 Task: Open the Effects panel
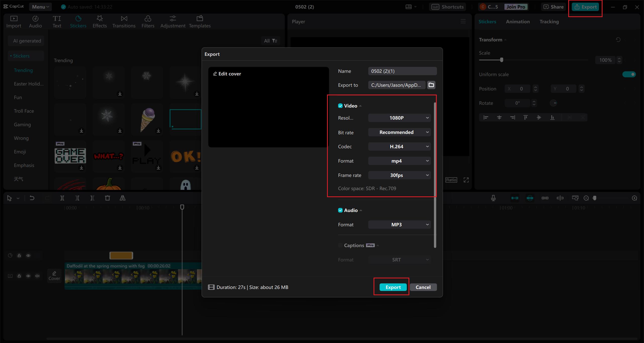(100, 21)
